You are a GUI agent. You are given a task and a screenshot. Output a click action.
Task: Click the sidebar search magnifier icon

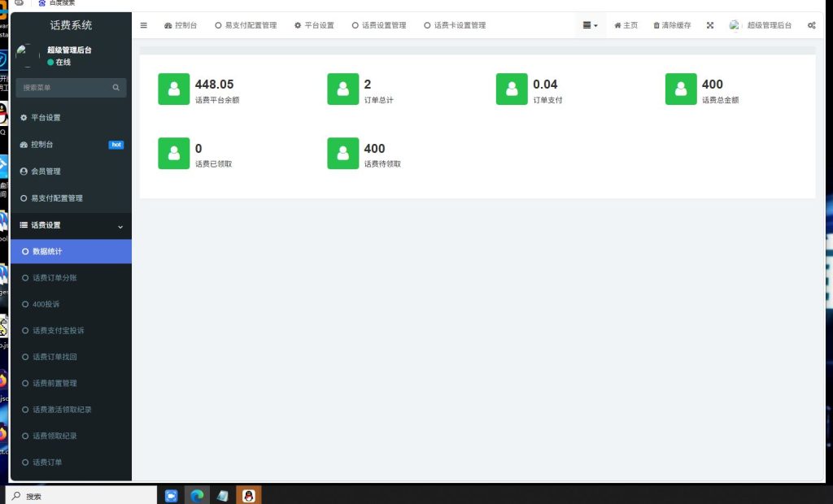click(x=116, y=88)
